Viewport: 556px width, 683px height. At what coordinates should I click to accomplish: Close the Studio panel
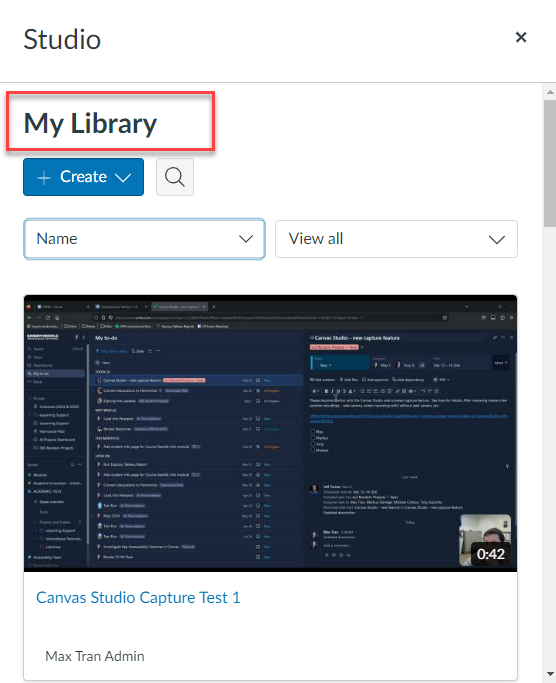[521, 37]
